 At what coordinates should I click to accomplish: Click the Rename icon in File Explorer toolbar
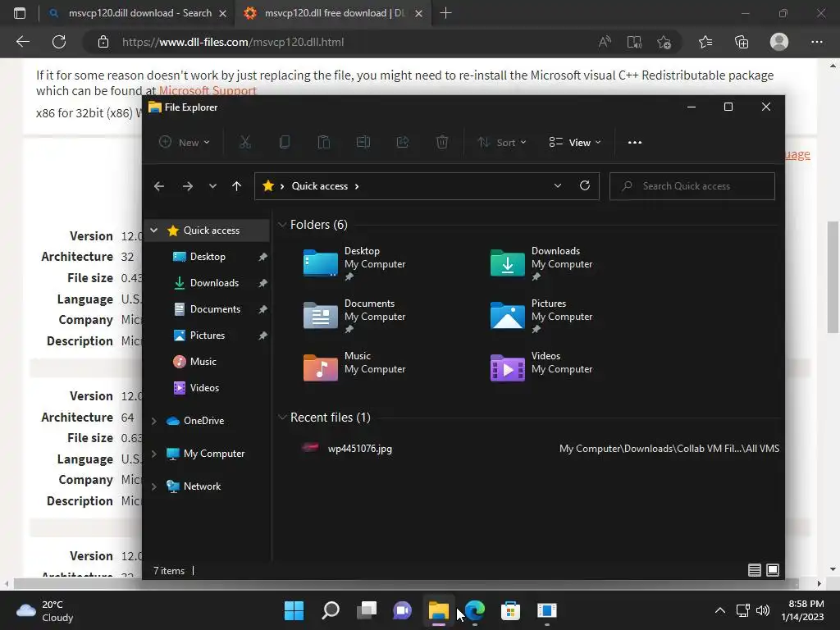[x=363, y=142]
